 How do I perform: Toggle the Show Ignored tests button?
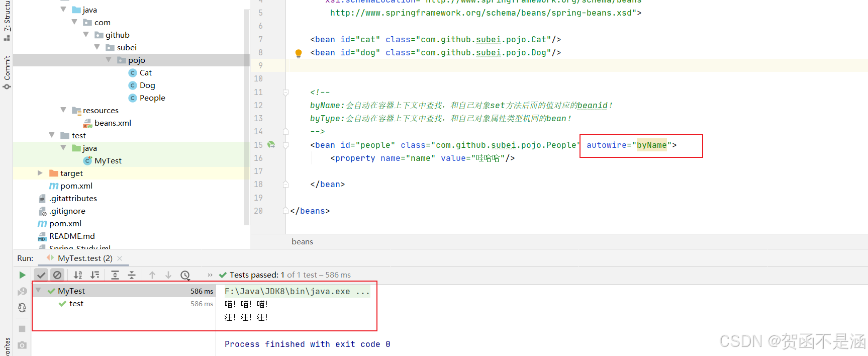coord(57,275)
